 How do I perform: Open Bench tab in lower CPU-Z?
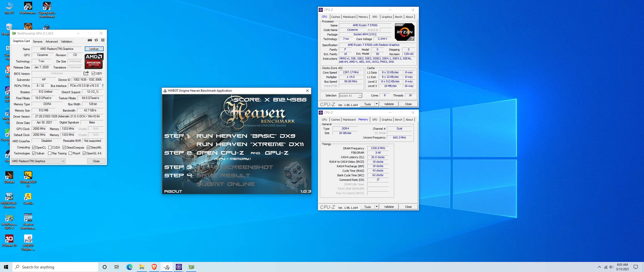[398, 120]
